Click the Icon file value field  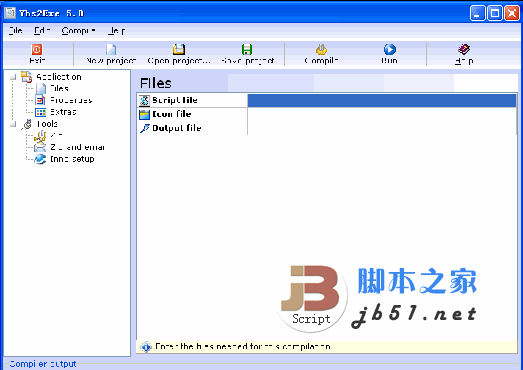382,114
